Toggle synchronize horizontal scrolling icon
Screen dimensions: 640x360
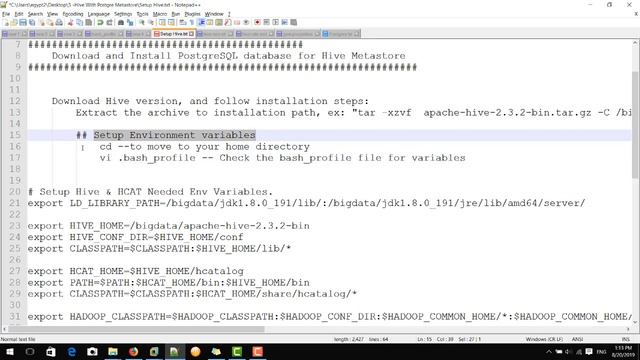[x=171, y=22]
